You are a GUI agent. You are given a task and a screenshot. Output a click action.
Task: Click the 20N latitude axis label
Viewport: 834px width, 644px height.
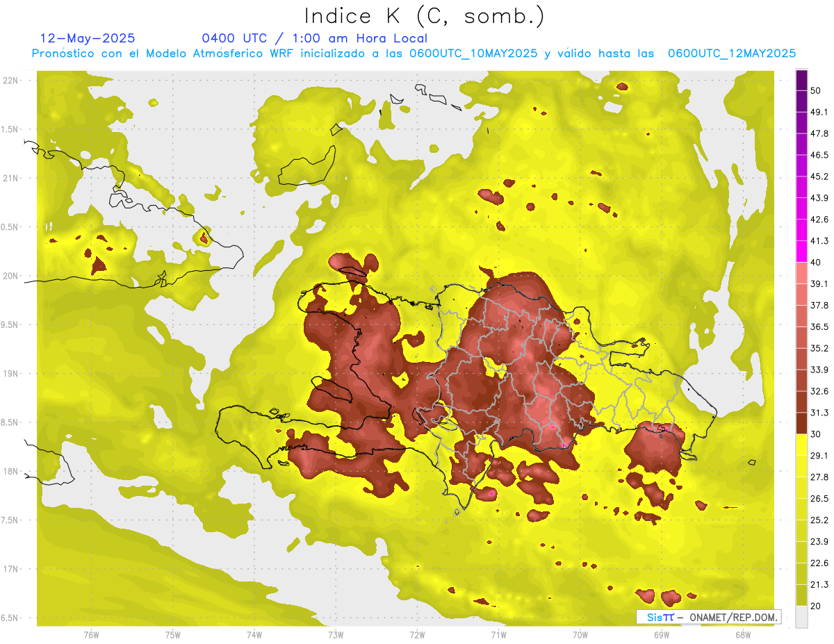click(12, 276)
